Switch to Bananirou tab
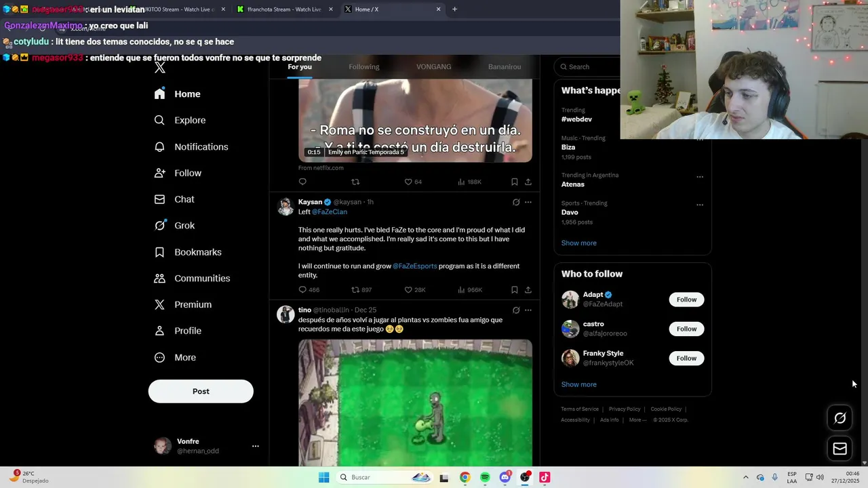This screenshot has width=868, height=488. tap(505, 66)
